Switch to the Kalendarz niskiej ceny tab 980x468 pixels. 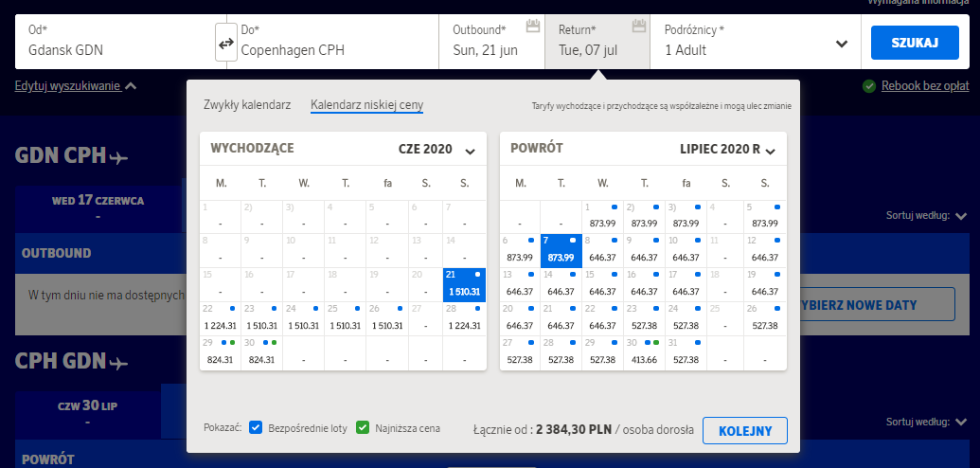pyautogui.click(x=366, y=105)
